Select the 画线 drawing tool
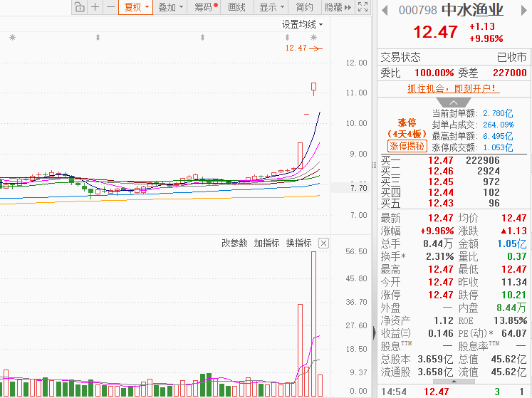 [237, 7]
